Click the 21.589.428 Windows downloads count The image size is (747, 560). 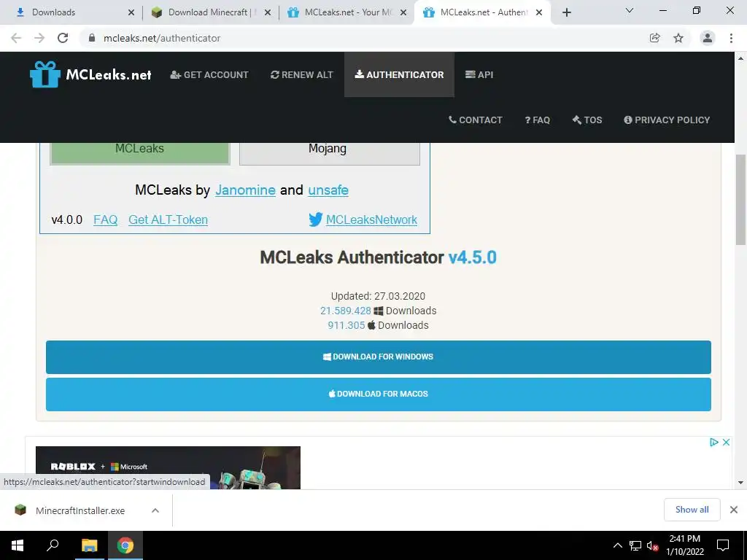[x=345, y=311]
